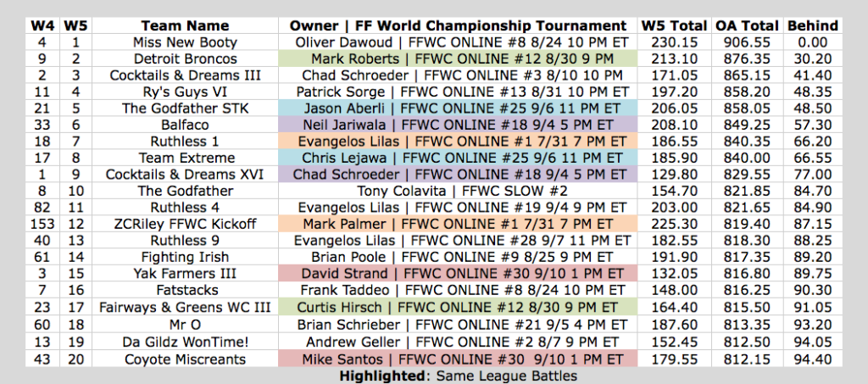Select Tony Colavita FFWC SLOW #2 cell
Screen dimensions: 868x384
coord(458,191)
